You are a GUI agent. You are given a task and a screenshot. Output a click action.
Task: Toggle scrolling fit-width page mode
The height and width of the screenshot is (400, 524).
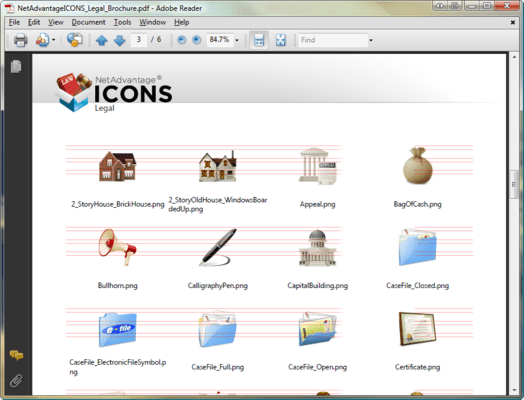[259, 40]
